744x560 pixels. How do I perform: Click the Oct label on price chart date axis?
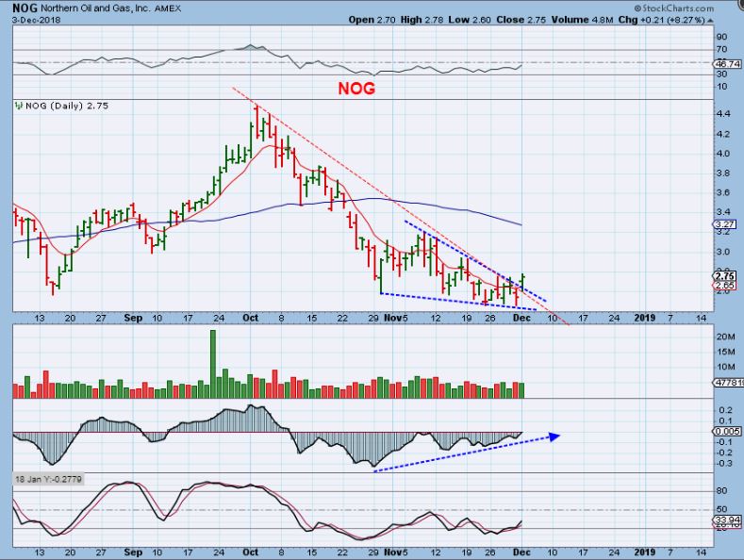pos(250,318)
